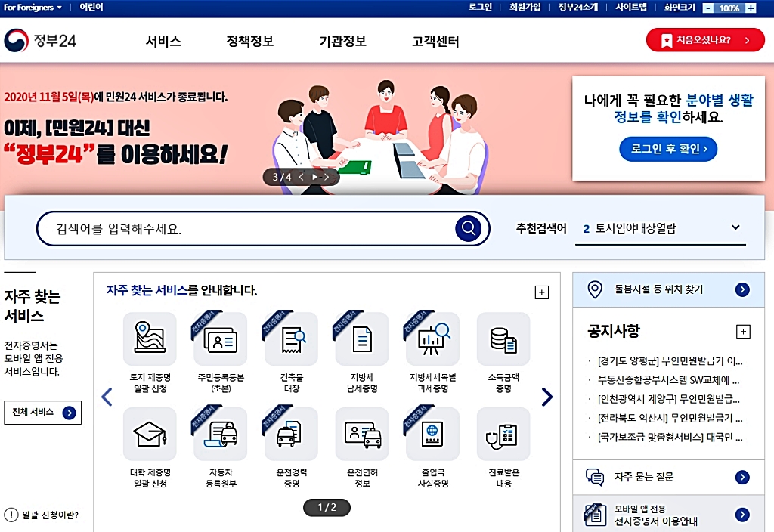Go to previous banner slide
The width and height of the screenshot is (774, 532).
301,177
